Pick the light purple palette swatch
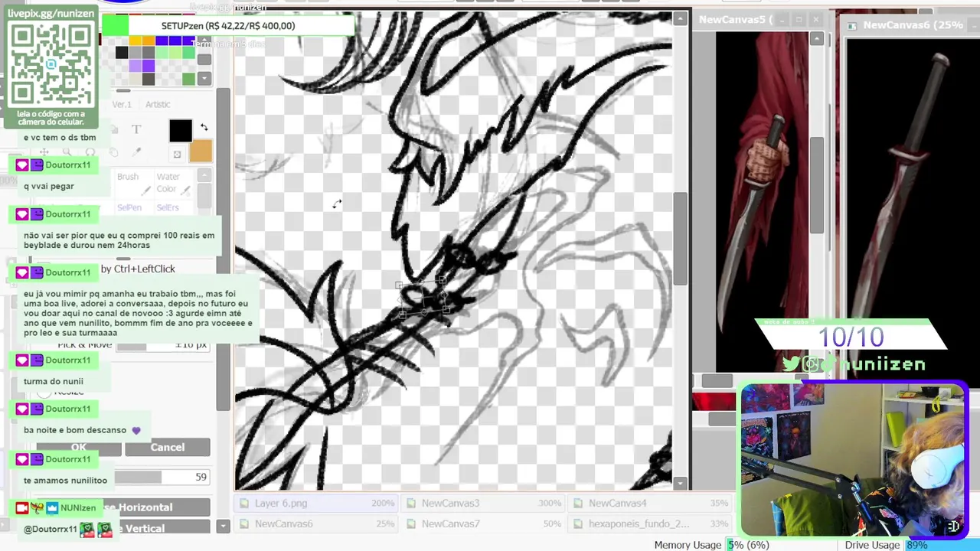 [135, 66]
